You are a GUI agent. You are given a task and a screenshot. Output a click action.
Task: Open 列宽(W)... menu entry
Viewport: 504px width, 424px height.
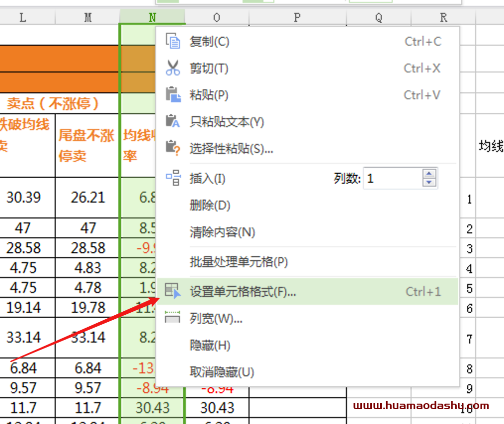click(307, 318)
